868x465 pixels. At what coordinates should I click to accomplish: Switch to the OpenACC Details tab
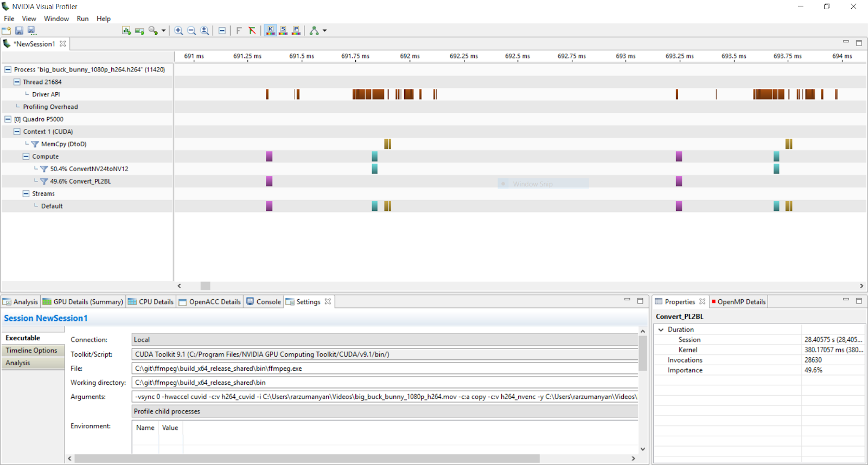pos(209,302)
